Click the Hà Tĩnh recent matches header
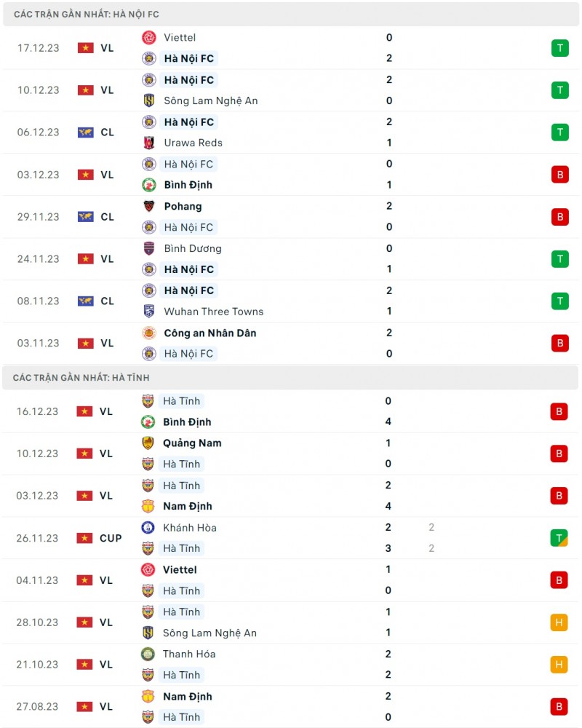This screenshot has height=728, width=582. tap(81, 378)
